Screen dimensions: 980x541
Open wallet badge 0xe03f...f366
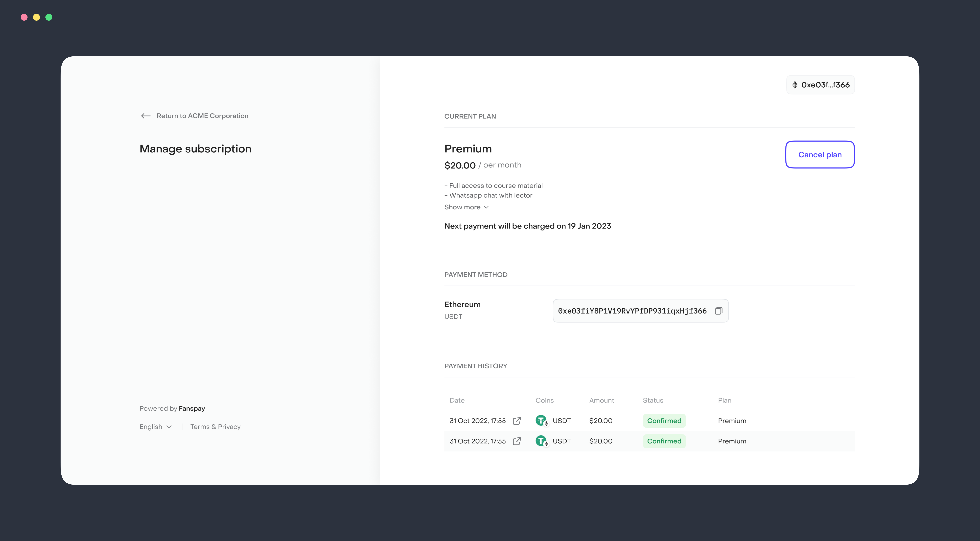821,85
